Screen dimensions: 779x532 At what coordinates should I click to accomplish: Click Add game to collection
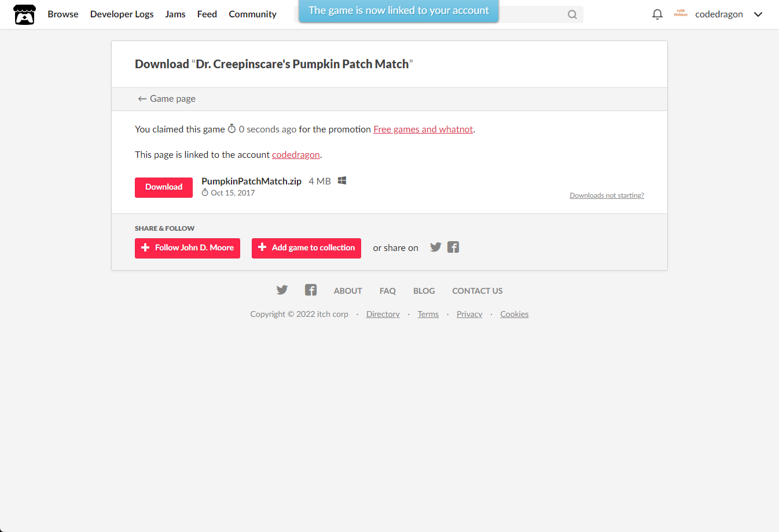tap(306, 248)
